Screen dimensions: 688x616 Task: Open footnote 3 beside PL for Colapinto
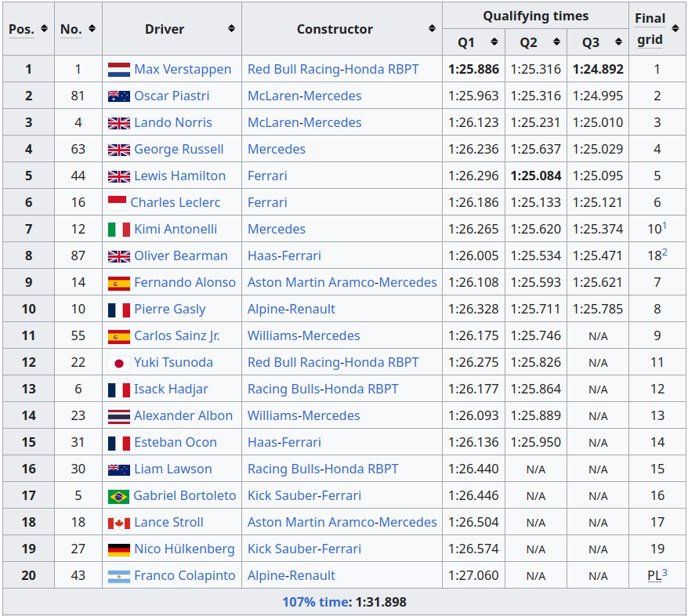[664, 573]
